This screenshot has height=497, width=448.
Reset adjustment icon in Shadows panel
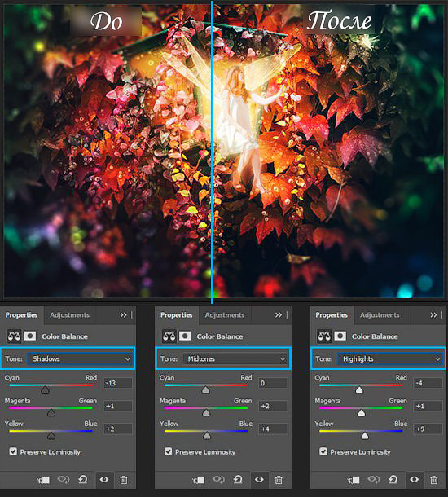pos(83,480)
